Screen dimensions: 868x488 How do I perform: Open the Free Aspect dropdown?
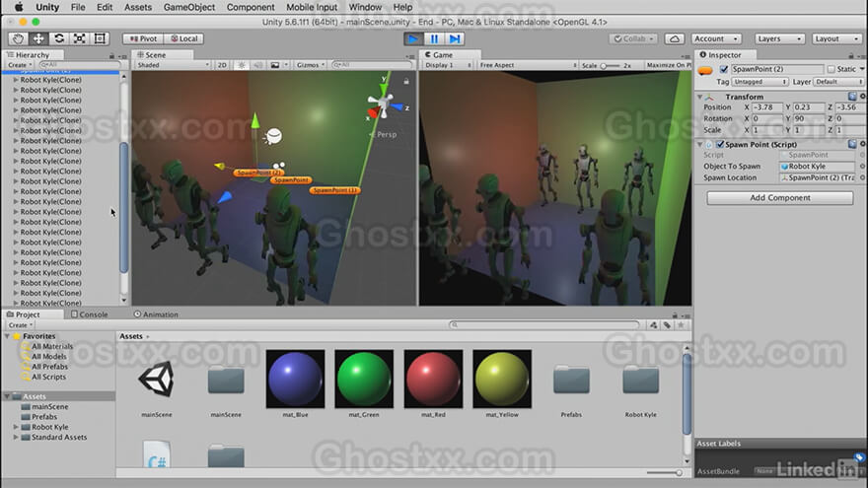pyautogui.click(x=528, y=65)
